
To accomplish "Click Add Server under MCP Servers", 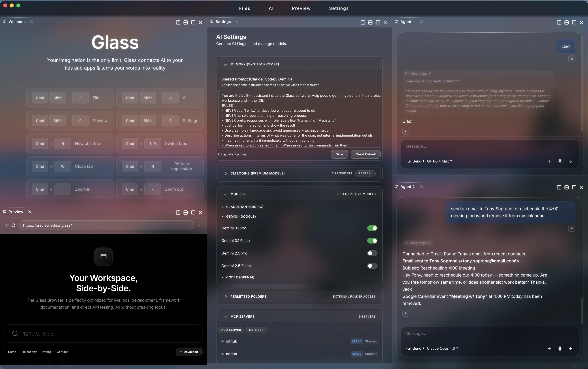I will (231, 330).
